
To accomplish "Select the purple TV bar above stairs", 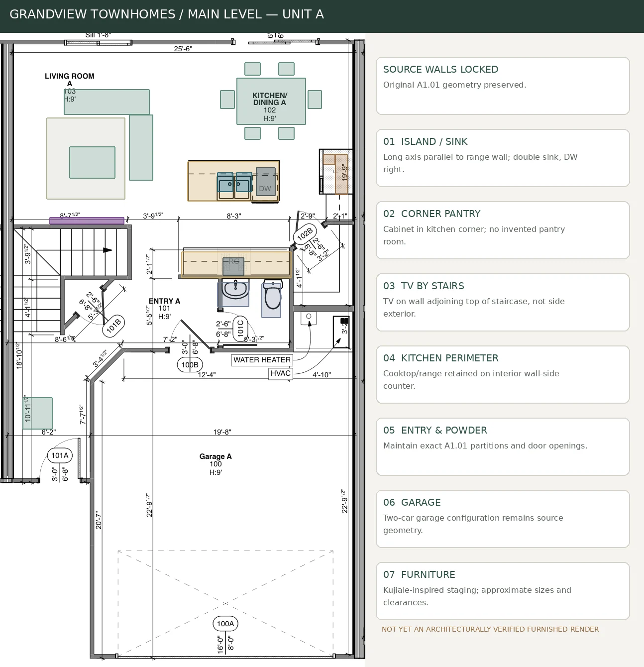I will tap(87, 221).
